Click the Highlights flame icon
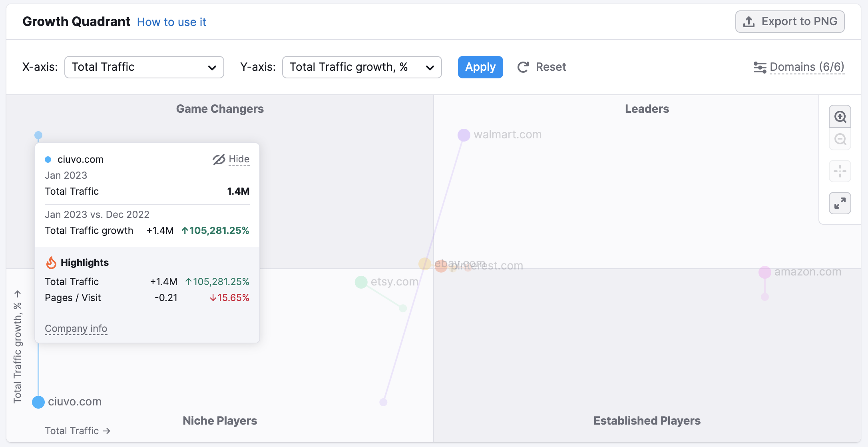The height and width of the screenshot is (447, 868). tap(51, 263)
